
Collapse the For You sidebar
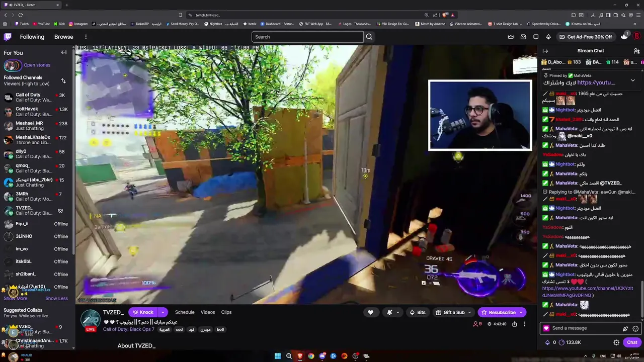64,52
